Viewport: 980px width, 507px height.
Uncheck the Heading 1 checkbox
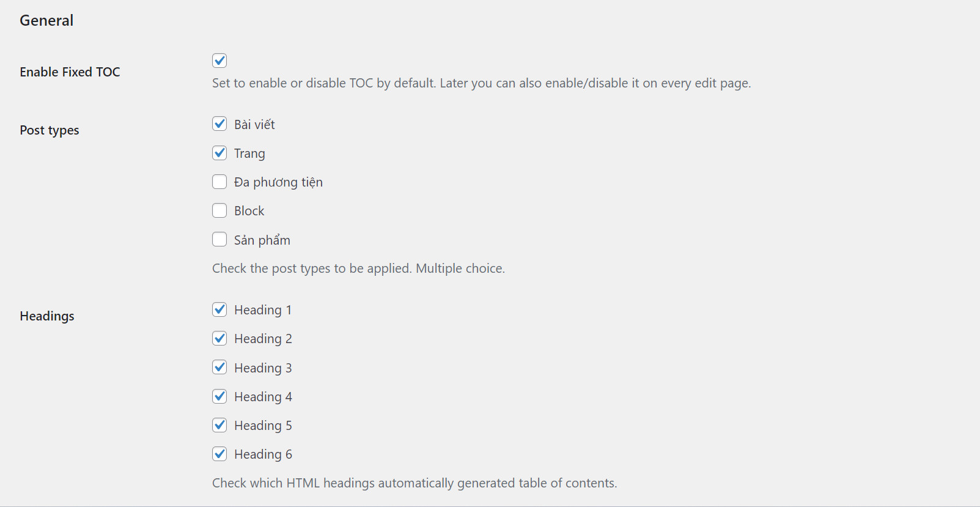(x=219, y=309)
